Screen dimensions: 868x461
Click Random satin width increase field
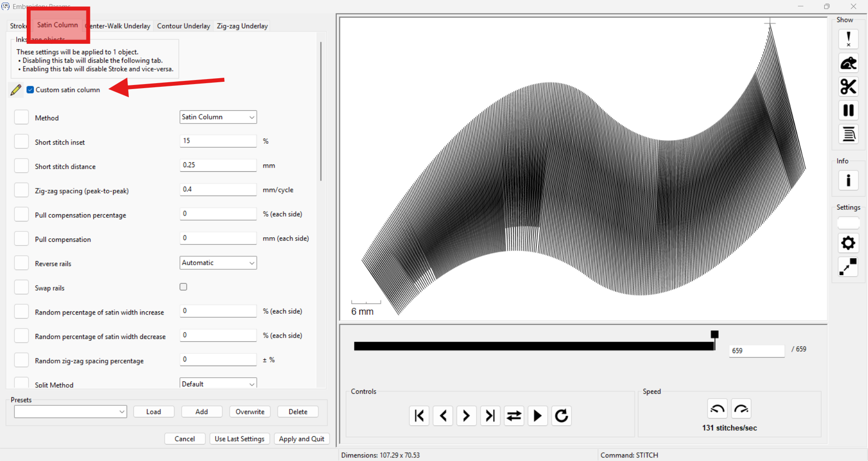click(x=218, y=311)
